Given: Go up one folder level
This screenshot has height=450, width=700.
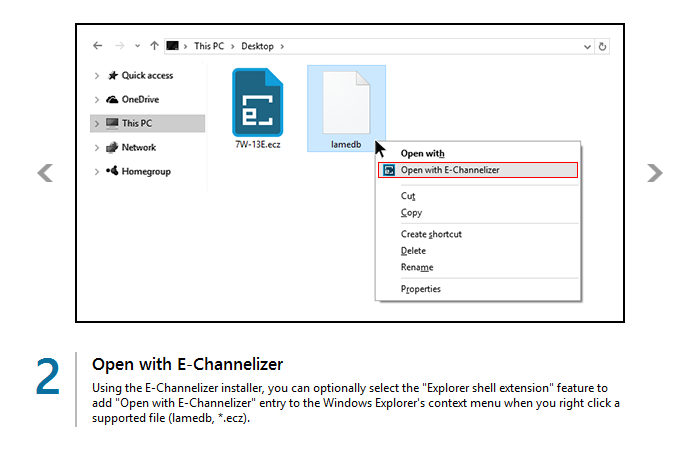Looking at the screenshot, I should point(154,46).
